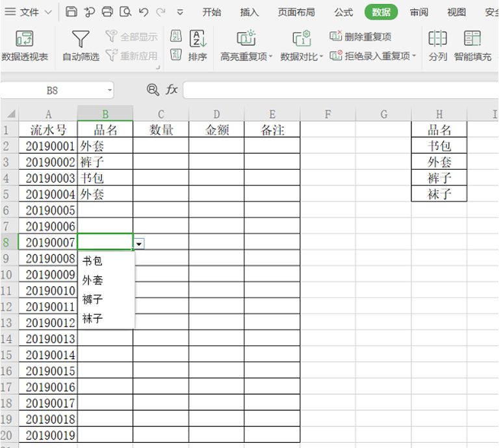Select cell H2 containing 书包

(439, 146)
